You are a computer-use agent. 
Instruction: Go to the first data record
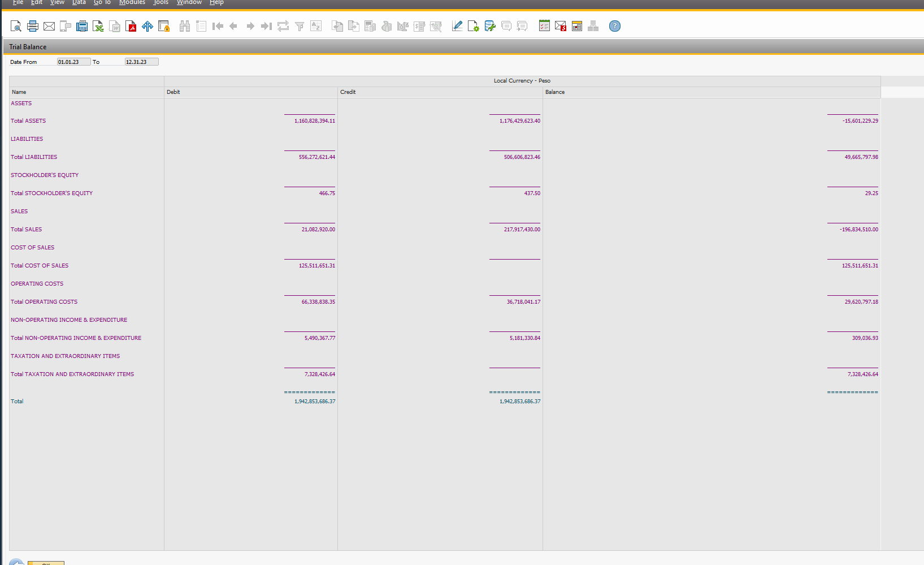218,26
